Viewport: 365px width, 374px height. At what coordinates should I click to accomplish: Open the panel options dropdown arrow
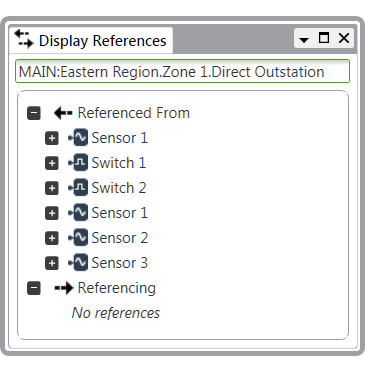(304, 40)
